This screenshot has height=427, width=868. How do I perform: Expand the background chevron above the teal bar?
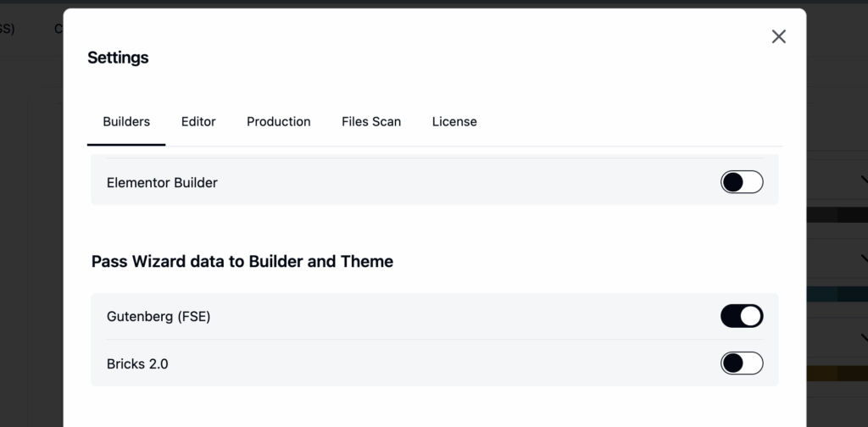pos(864,256)
